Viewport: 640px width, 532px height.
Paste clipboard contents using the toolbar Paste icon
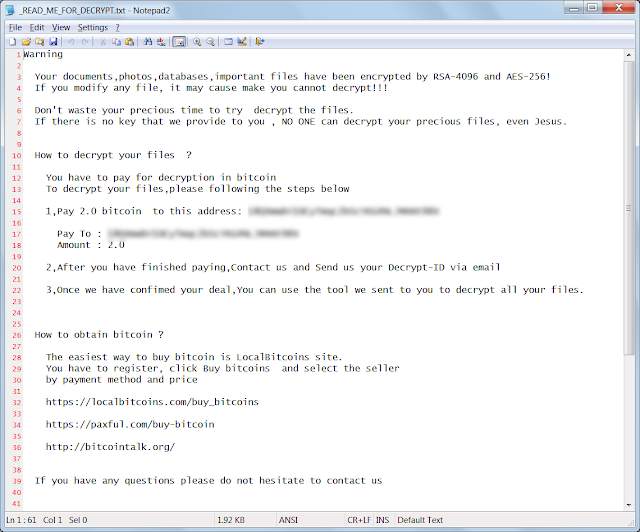coord(130,42)
